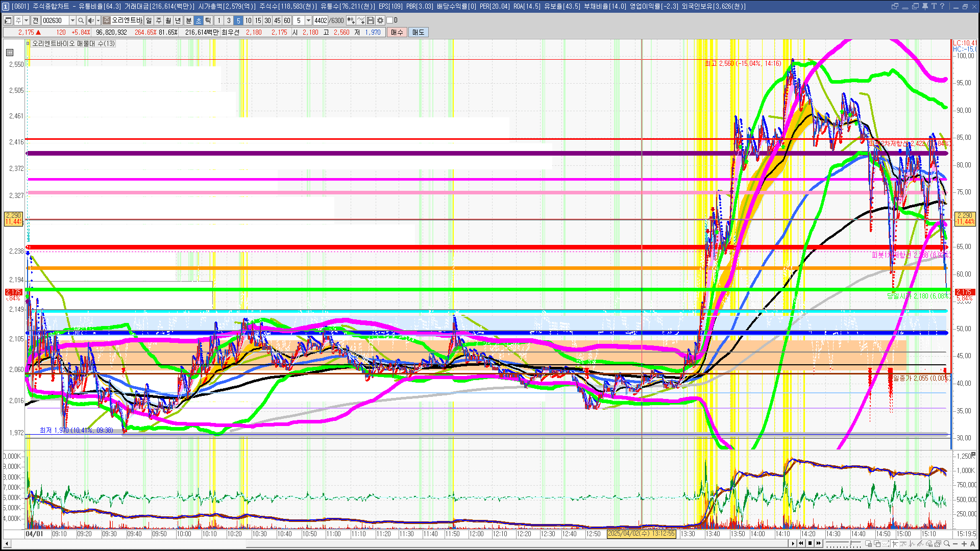980x551 pixels.
Task: Select the 30 interval button
Action: (x=267, y=20)
